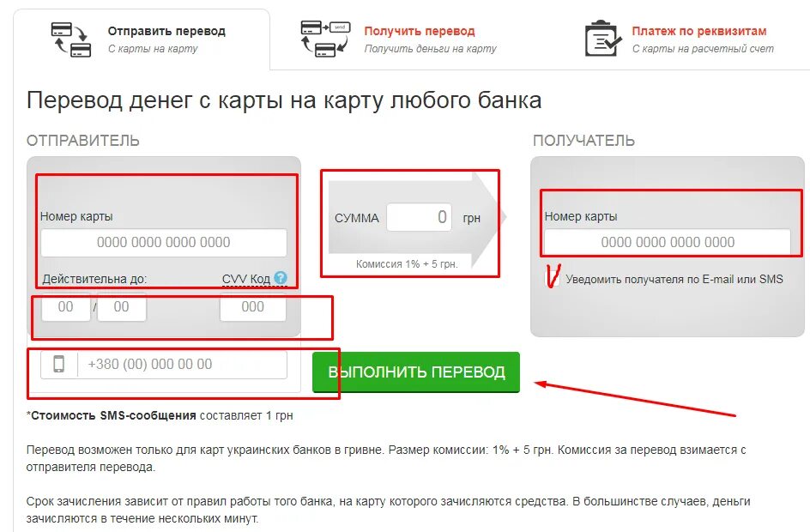The width and height of the screenshot is (810, 532).
Task: Click the ОТПРАВИТЕЛЬ heading
Action: [x=82, y=141]
